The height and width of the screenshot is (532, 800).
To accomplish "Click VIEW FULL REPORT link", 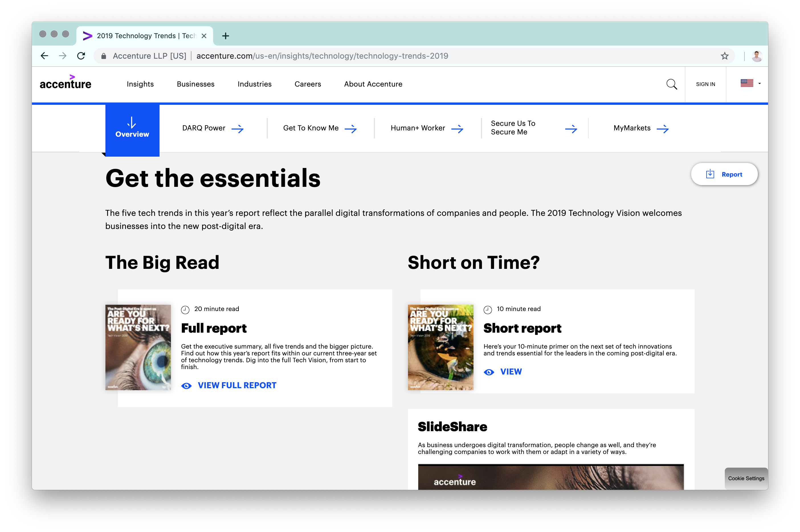I will pos(237,385).
